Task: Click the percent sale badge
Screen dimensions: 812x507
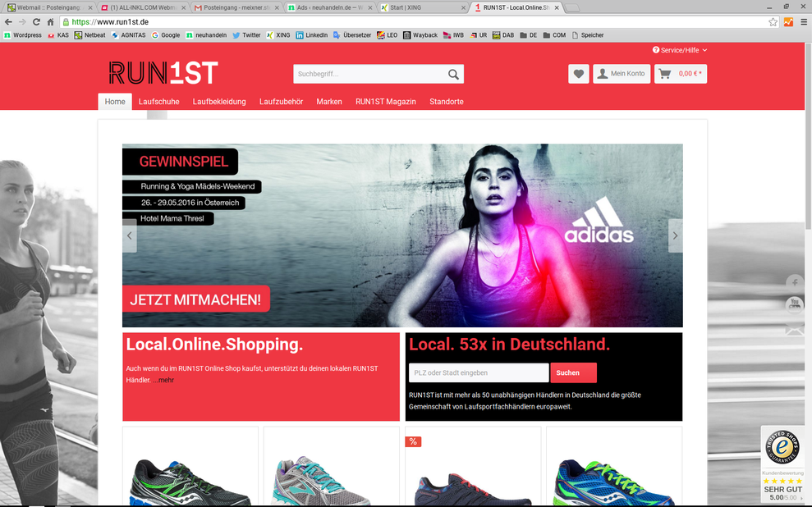Action: coord(413,441)
